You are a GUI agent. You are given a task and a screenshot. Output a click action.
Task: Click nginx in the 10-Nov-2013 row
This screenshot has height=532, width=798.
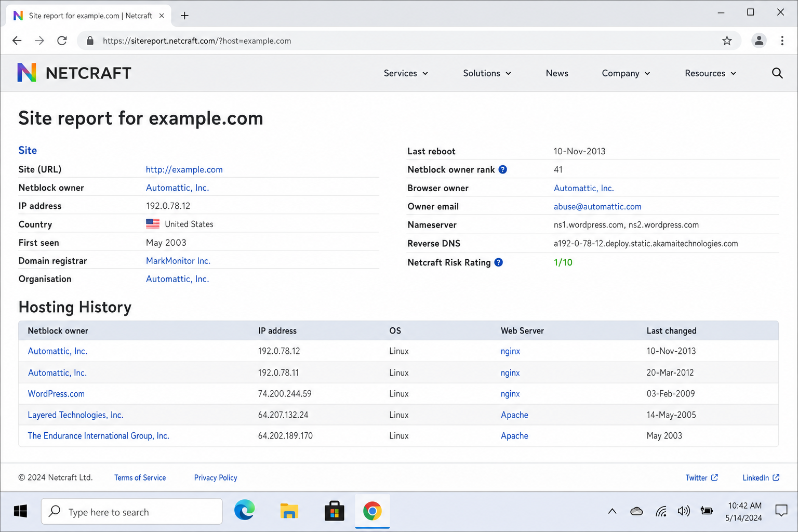coord(510,351)
